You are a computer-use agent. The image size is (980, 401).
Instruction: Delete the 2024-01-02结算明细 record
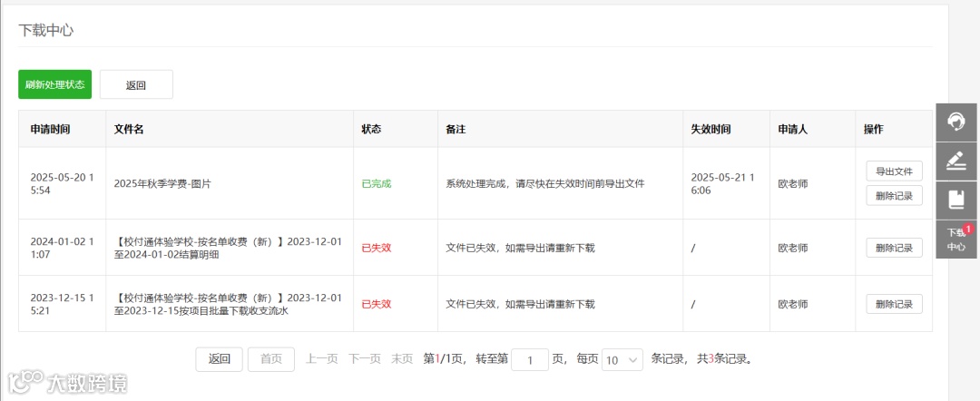click(894, 248)
